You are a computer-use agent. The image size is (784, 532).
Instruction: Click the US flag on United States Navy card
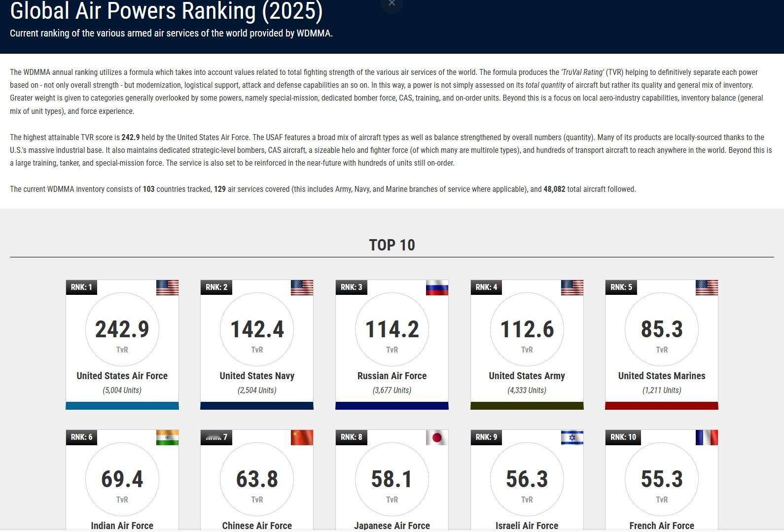tap(302, 287)
